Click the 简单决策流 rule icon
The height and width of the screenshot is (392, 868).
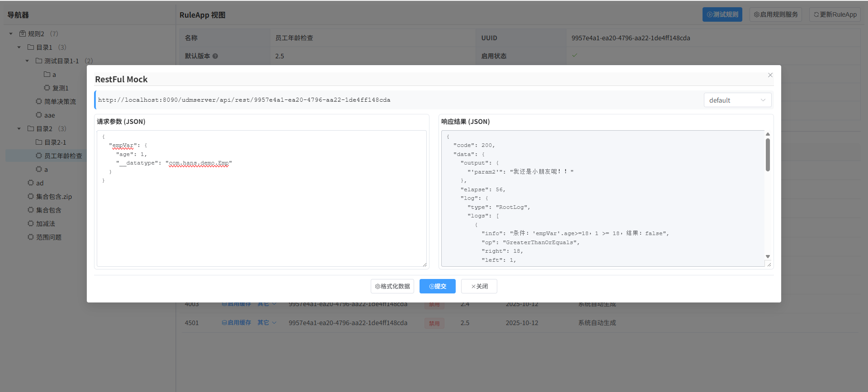pyautogui.click(x=39, y=101)
